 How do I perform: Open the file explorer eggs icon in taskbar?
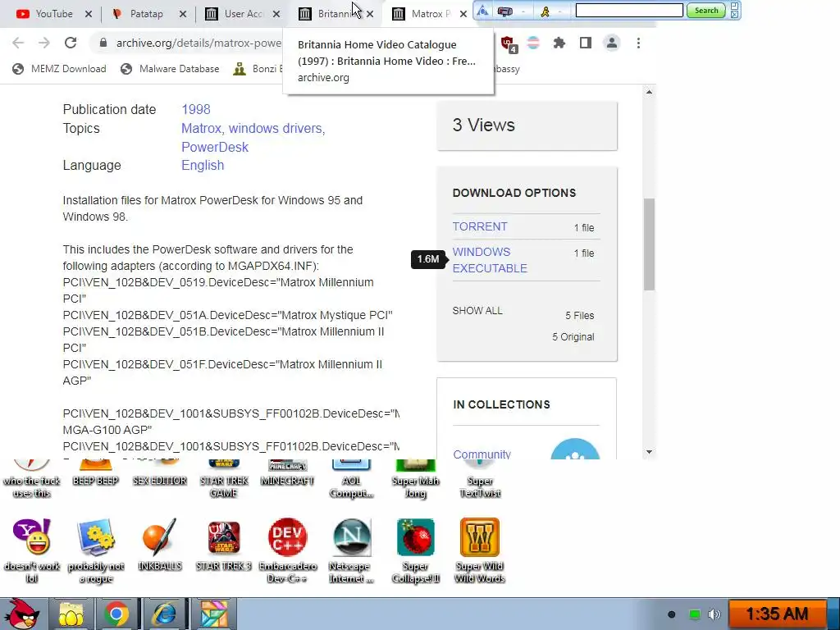click(x=71, y=614)
